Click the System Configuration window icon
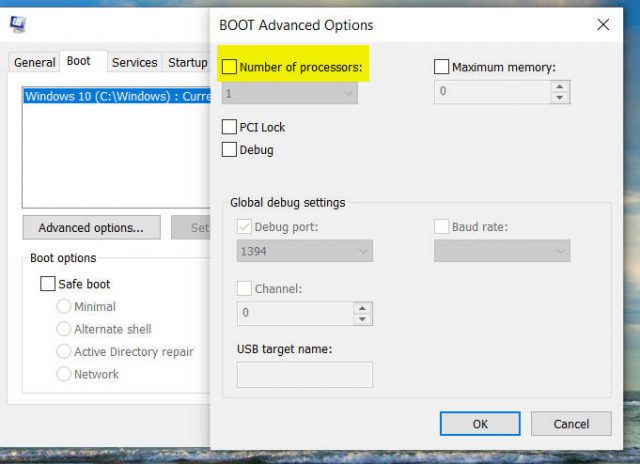This screenshot has width=640, height=464. coord(18,24)
